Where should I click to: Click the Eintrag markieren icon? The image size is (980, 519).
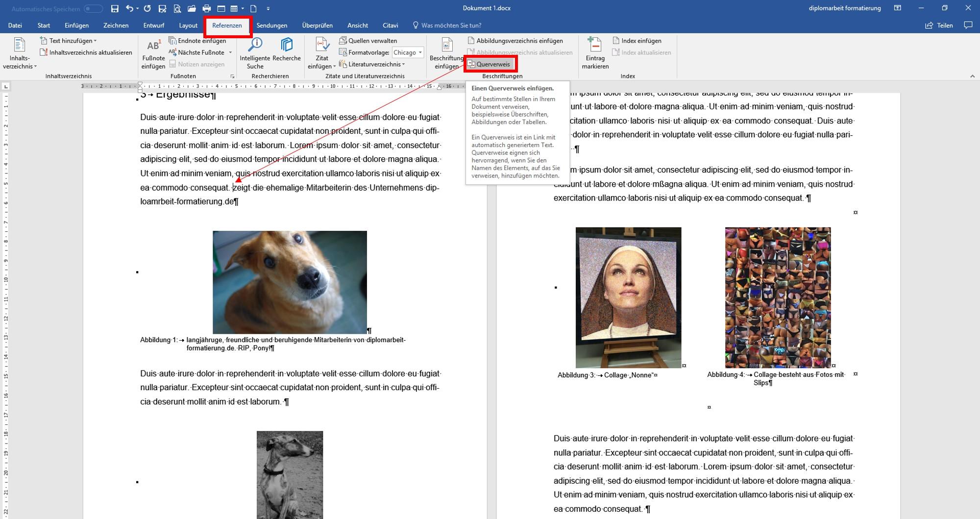coord(595,46)
